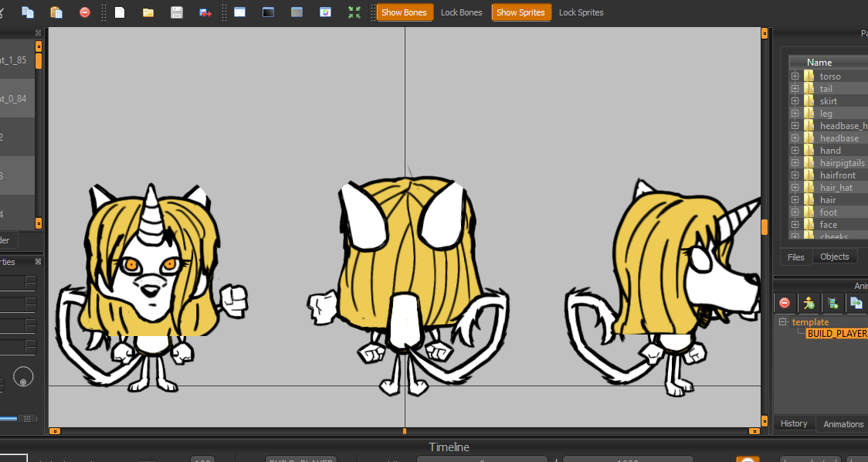Open a project using the yellow folder icon
Image resolution: width=868 pixels, height=462 pixels.
[148, 12]
